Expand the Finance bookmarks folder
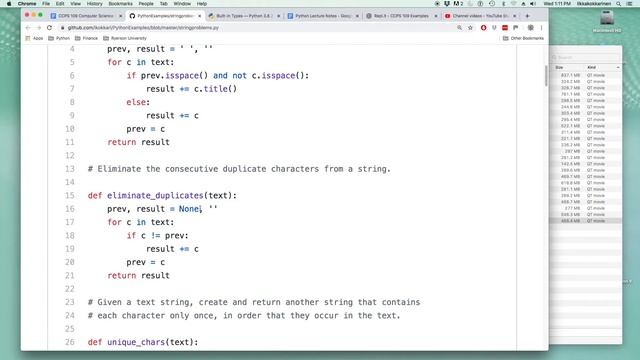This screenshot has width=640, height=360. pyautogui.click(x=87, y=38)
